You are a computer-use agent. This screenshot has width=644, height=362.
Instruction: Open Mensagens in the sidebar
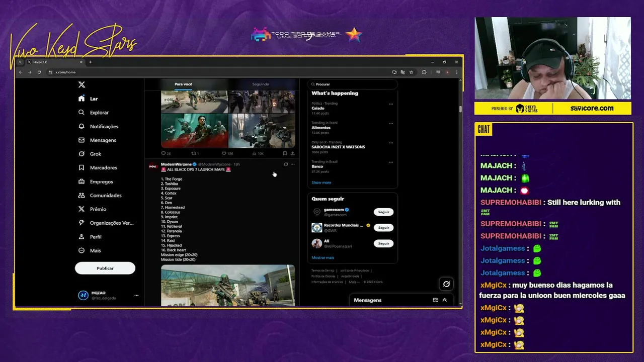97,140
